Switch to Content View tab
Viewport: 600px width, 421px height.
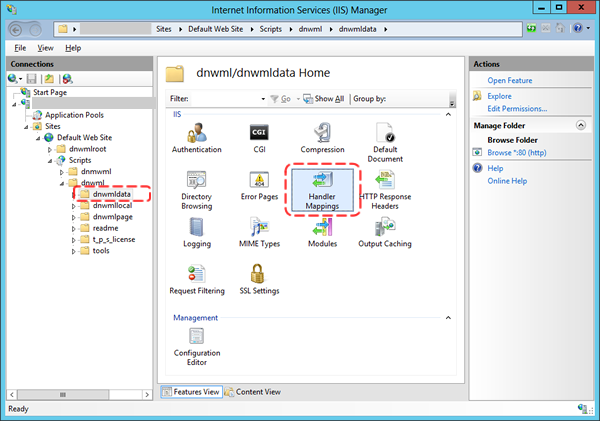[x=253, y=392]
